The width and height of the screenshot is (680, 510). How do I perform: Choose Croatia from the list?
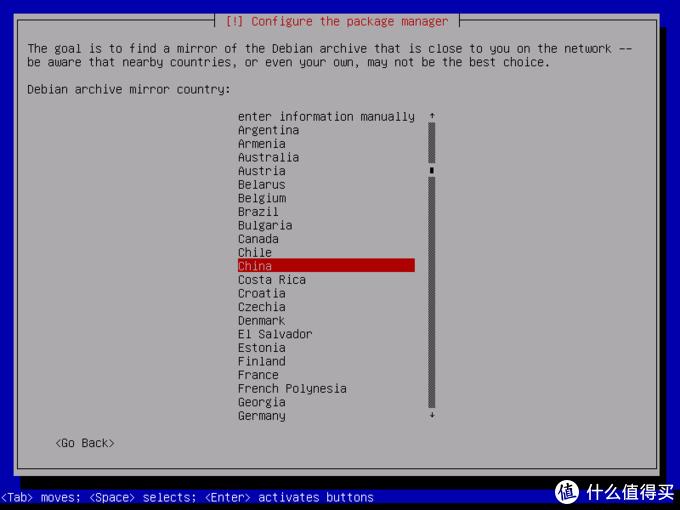(x=262, y=293)
